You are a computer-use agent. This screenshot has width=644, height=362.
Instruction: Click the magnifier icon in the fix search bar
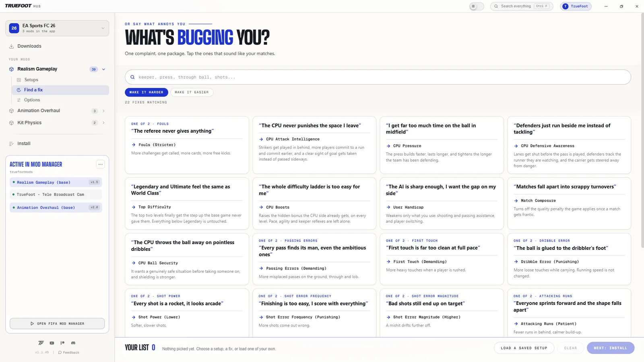tap(132, 77)
